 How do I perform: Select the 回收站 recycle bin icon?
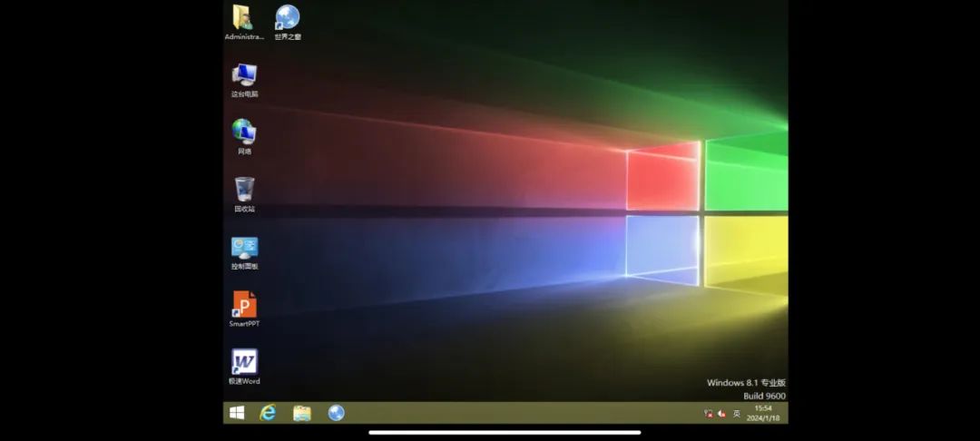tap(244, 194)
